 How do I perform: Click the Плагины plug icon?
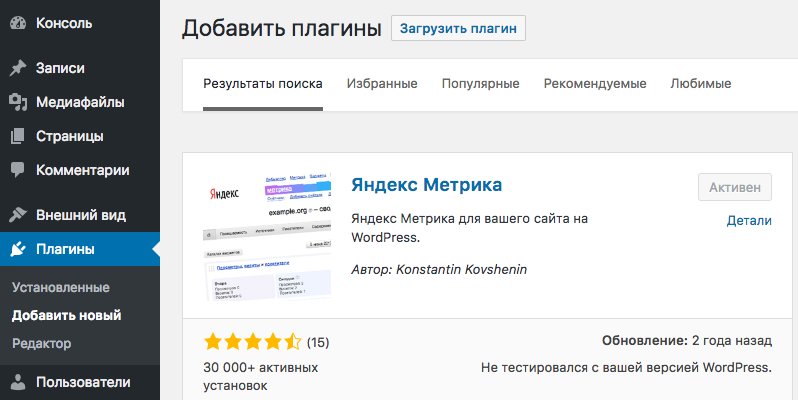click(18, 249)
